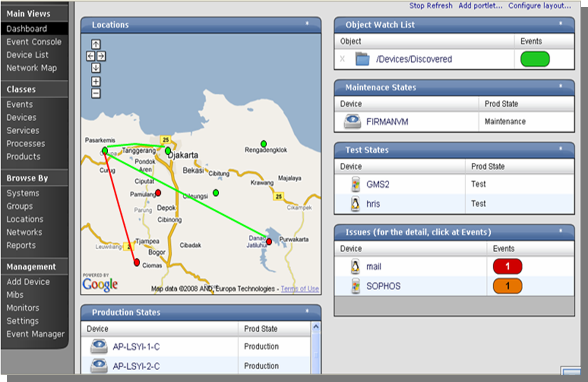Remove /Devices/Discovered from watch list
588x382 pixels.
pos(342,59)
